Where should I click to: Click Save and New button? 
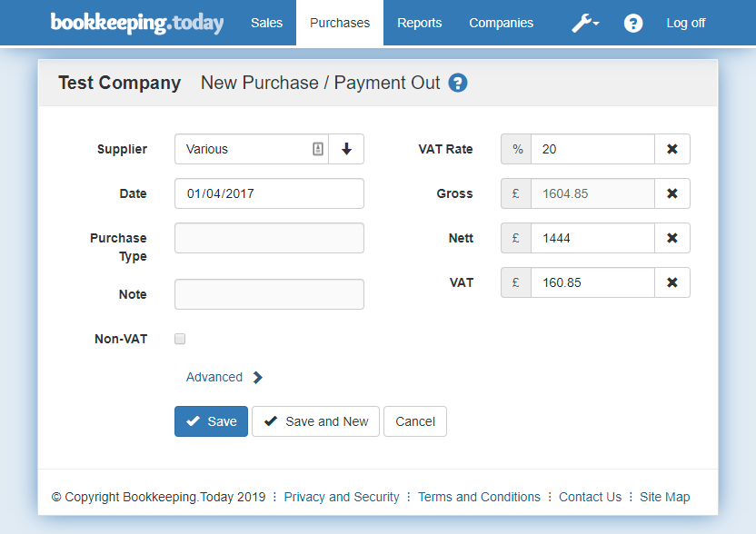[315, 421]
